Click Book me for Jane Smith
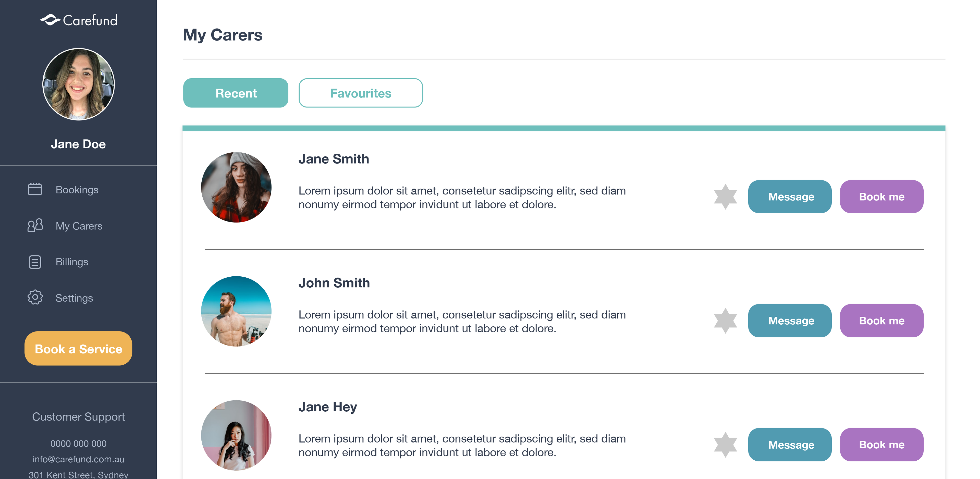This screenshot has width=980, height=479. click(x=881, y=197)
